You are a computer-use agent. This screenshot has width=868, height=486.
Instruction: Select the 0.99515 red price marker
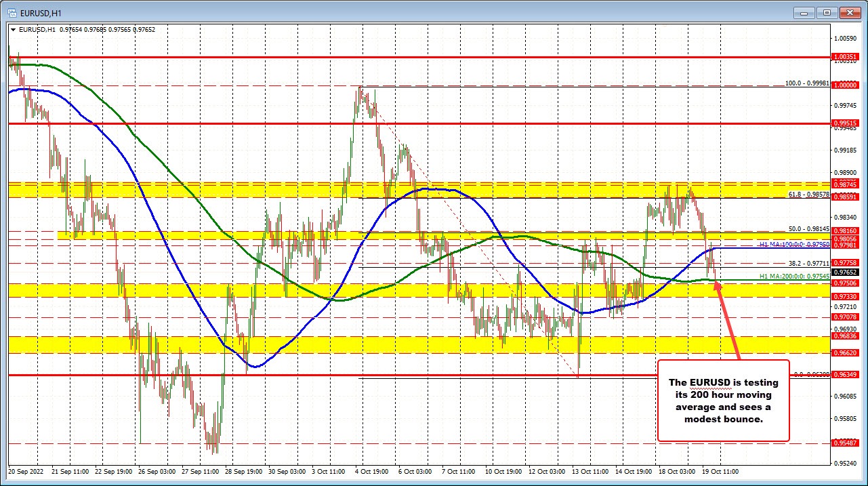846,123
